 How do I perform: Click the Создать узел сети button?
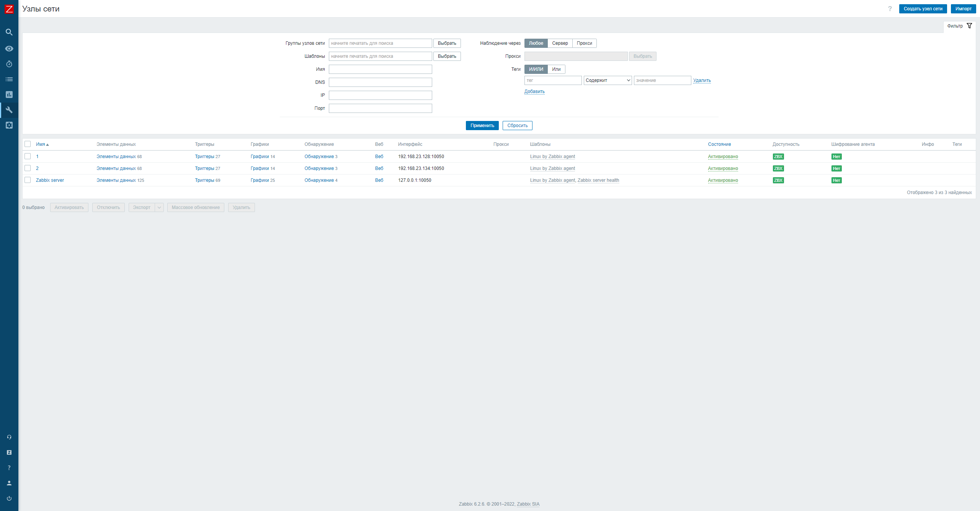pyautogui.click(x=923, y=8)
